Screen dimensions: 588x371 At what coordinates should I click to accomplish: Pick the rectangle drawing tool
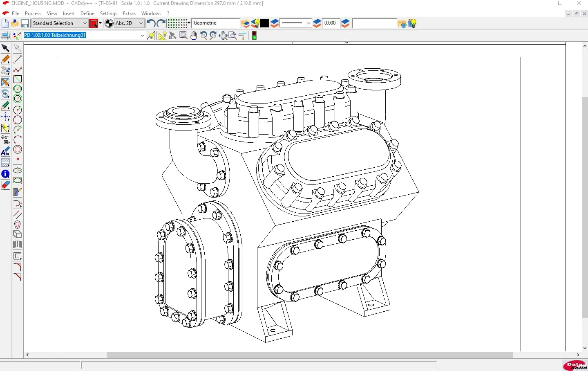point(18,79)
